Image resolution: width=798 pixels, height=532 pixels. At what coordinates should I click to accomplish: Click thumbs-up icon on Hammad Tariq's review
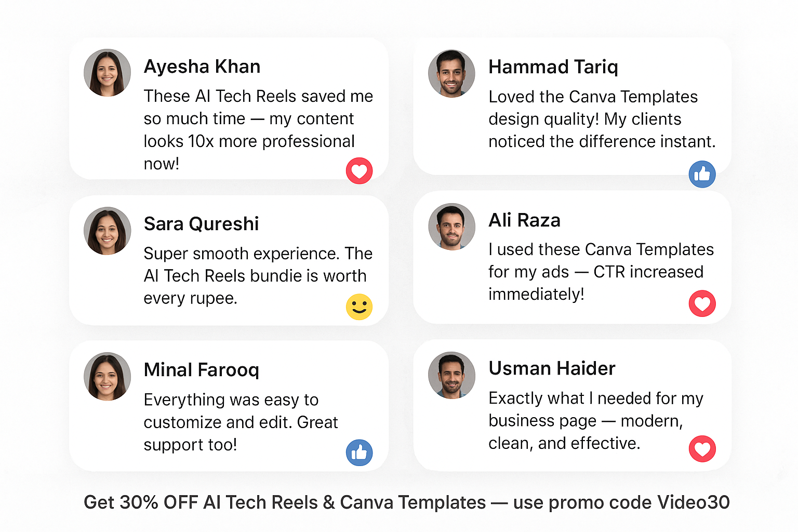tap(702, 174)
